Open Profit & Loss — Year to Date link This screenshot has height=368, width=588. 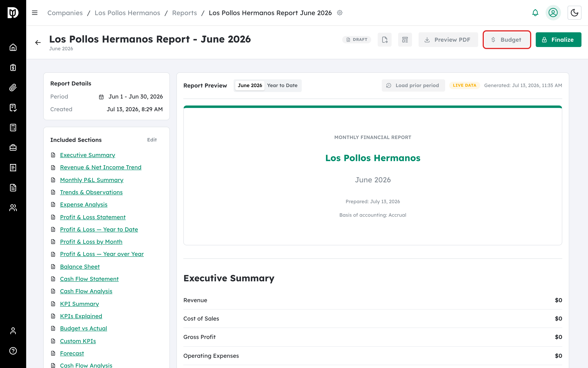coord(99,229)
